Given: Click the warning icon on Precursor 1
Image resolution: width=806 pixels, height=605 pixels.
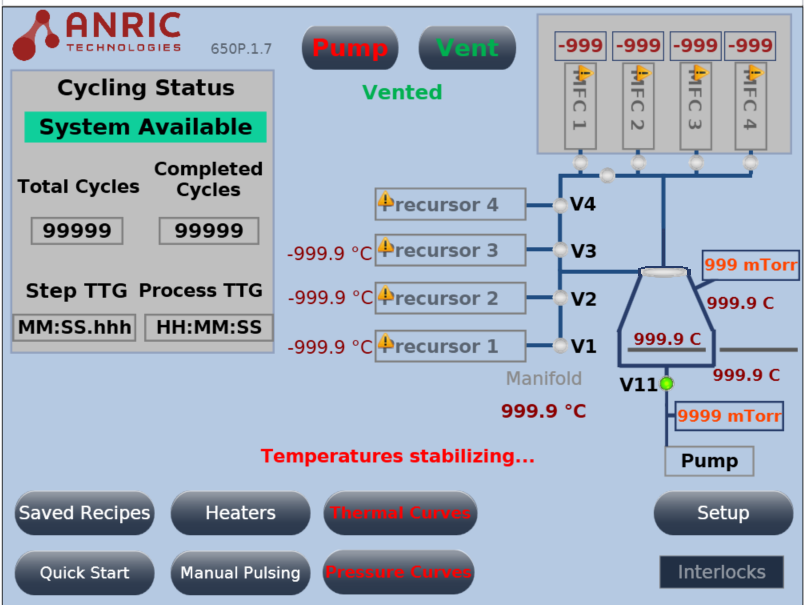Looking at the screenshot, I should [x=385, y=343].
